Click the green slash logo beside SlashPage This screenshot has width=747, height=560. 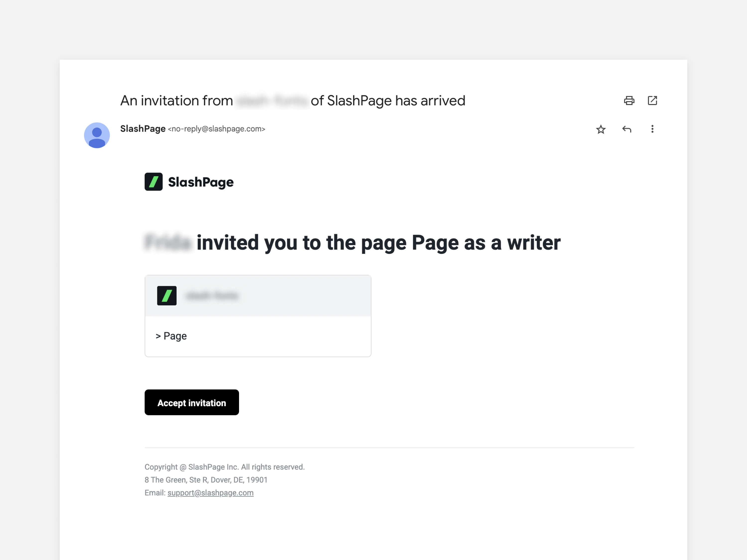pyautogui.click(x=154, y=182)
